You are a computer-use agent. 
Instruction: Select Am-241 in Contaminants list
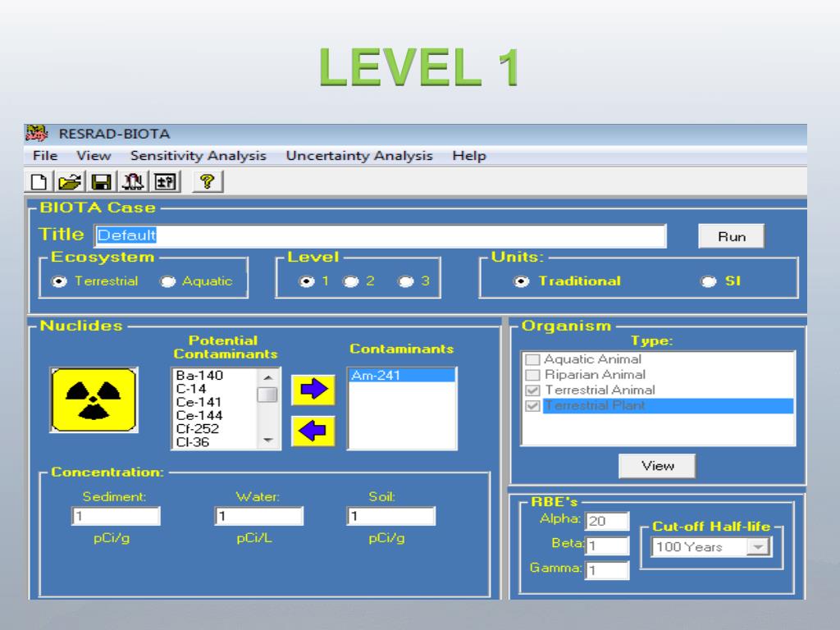(x=402, y=376)
